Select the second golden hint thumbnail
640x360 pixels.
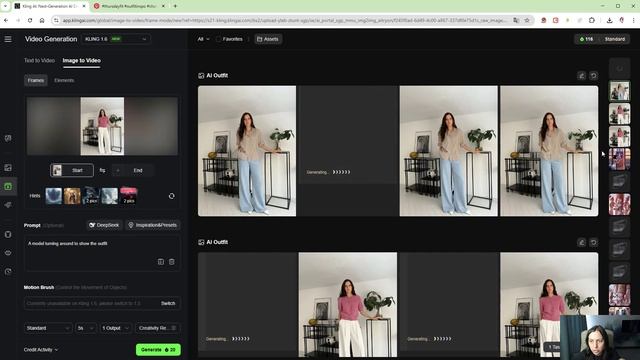click(72, 196)
